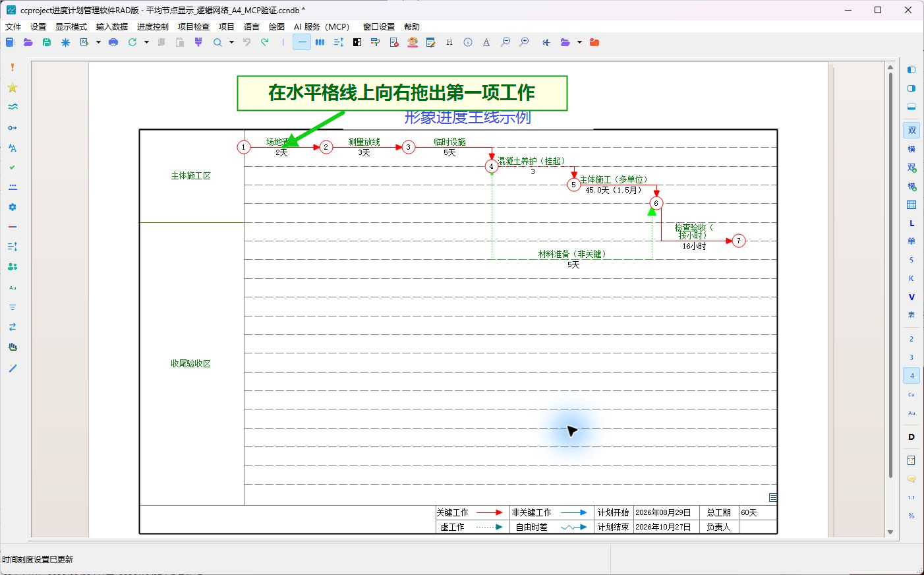Click the 收尾验收区 zone label
This screenshot has width=924, height=575.
190,364
